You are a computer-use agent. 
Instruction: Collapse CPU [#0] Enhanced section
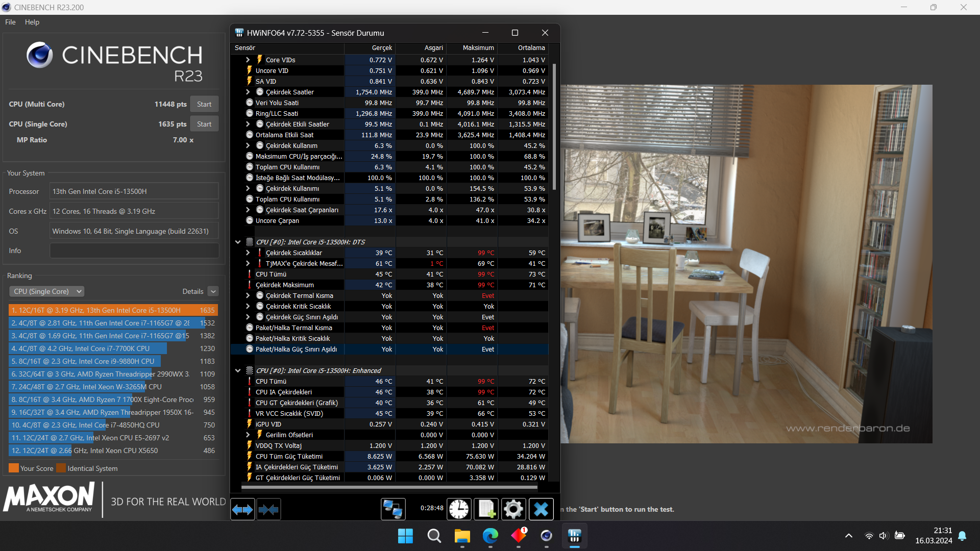pos(238,370)
